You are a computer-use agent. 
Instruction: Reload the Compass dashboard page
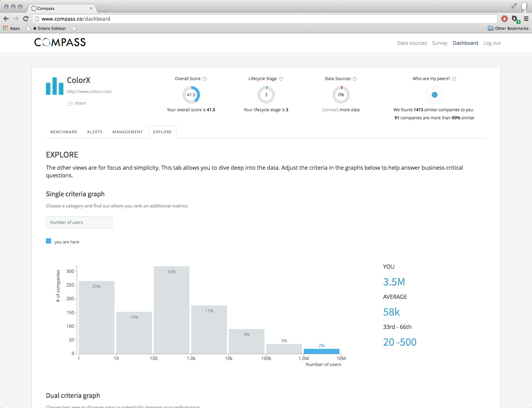[26, 19]
